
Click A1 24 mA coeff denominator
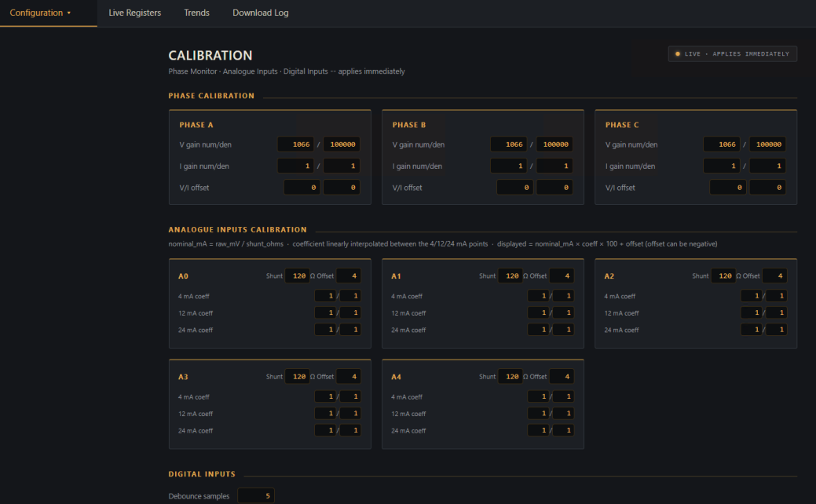[563, 329]
